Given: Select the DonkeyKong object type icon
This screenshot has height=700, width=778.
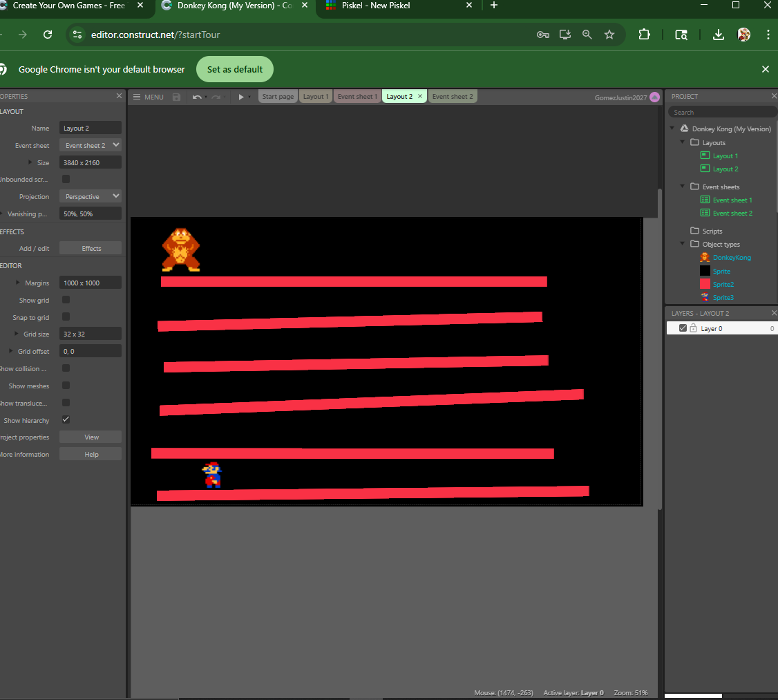Looking at the screenshot, I should [x=705, y=257].
